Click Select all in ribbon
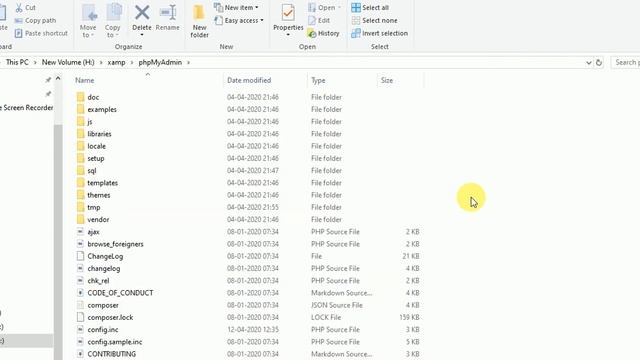The image size is (640, 360). tap(370, 7)
